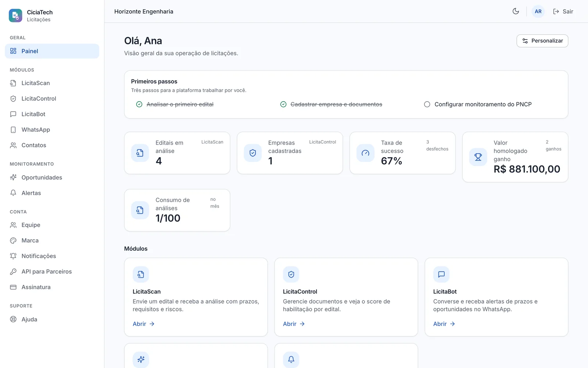Viewport: 588px width, 368px height.
Task: Click the Configurar monitoramento do PNCP text
Action: [x=483, y=105]
